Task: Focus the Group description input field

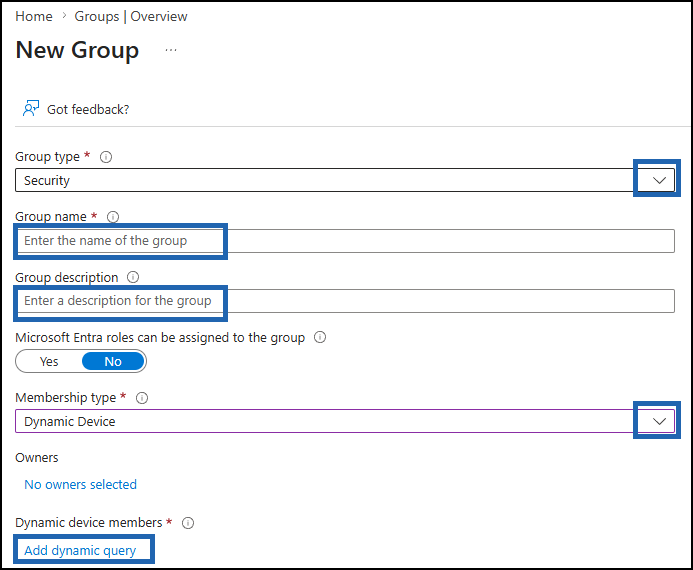Action: (345, 301)
